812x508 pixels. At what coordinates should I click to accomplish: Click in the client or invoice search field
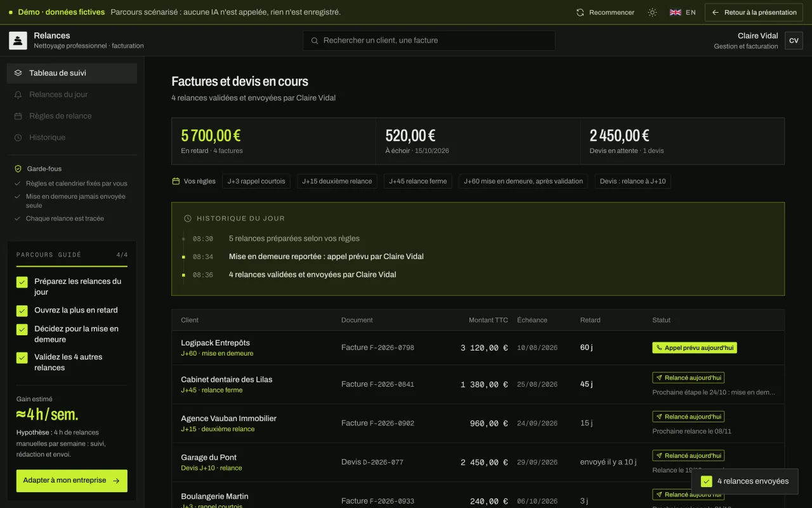(x=429, y=41)
